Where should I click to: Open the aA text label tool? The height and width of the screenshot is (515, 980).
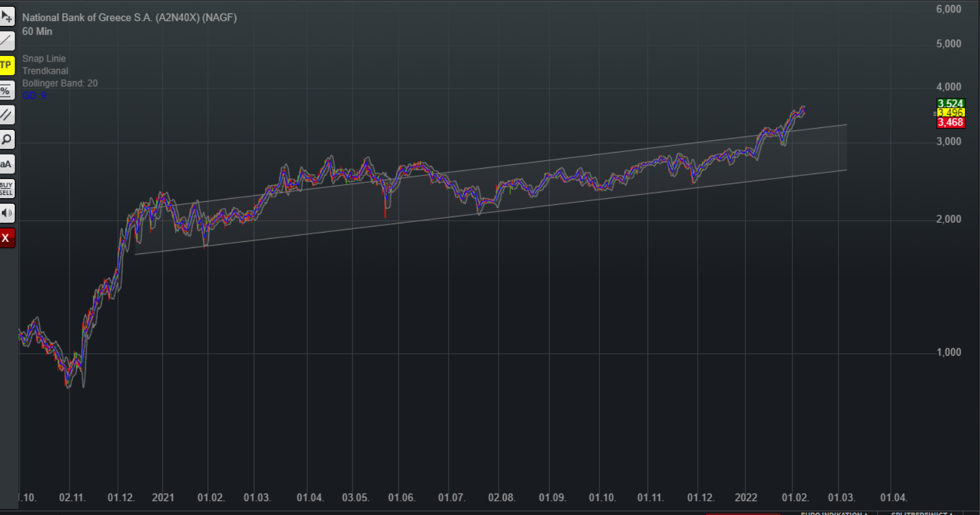tap(6, 164)
